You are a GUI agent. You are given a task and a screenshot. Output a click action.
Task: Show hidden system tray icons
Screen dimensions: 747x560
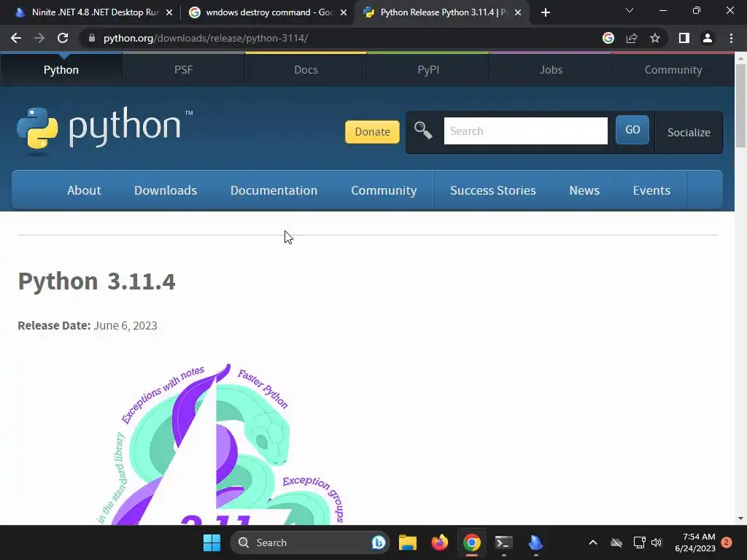(592, 542)
